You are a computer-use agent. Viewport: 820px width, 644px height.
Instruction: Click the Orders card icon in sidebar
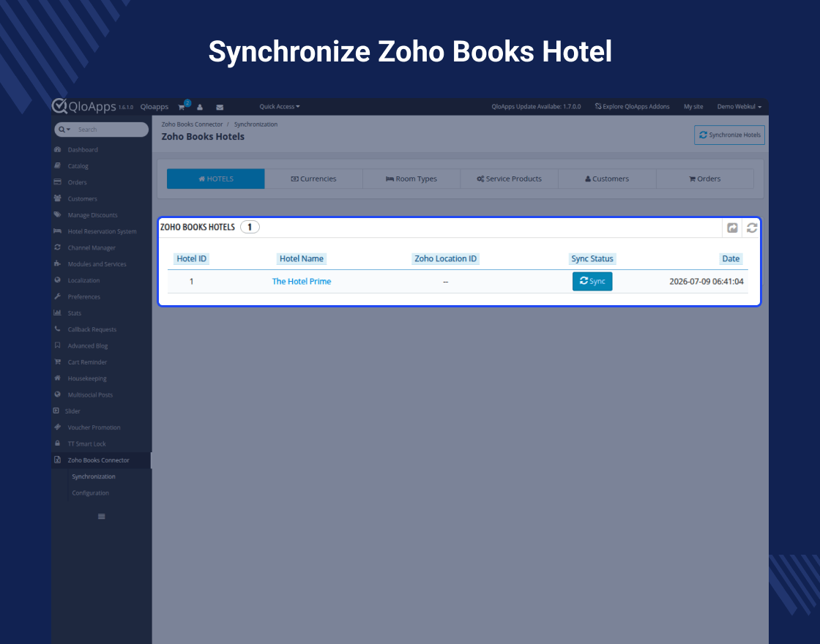pos(58,182)
